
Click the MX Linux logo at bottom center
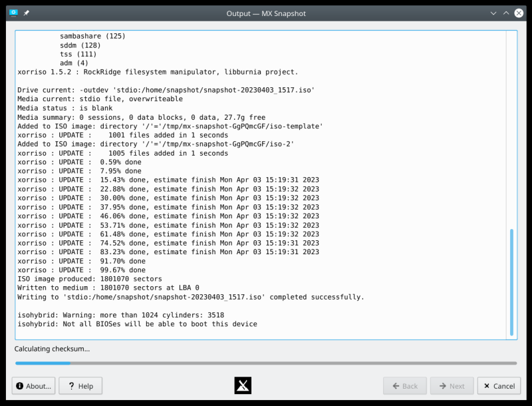[243, 385]
